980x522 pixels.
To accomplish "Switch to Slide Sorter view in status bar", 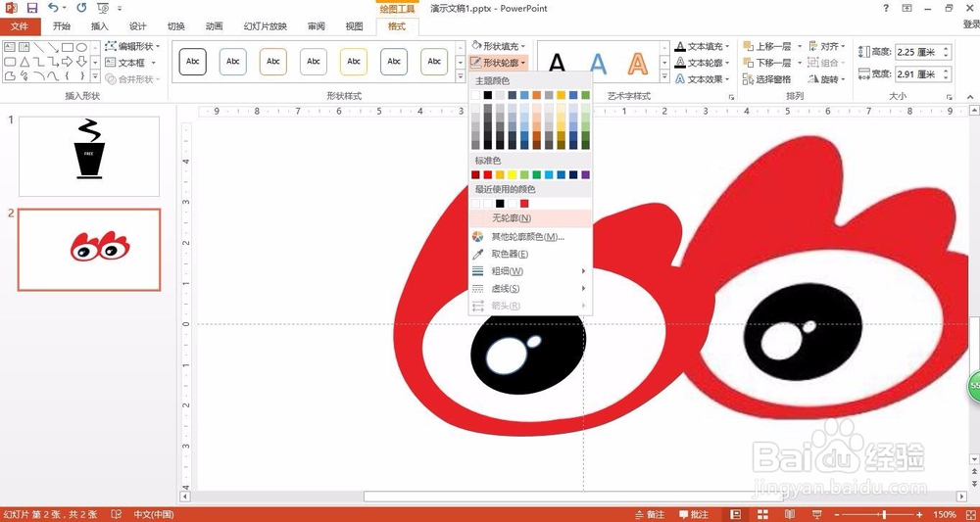I will click(x=762, y=514).
